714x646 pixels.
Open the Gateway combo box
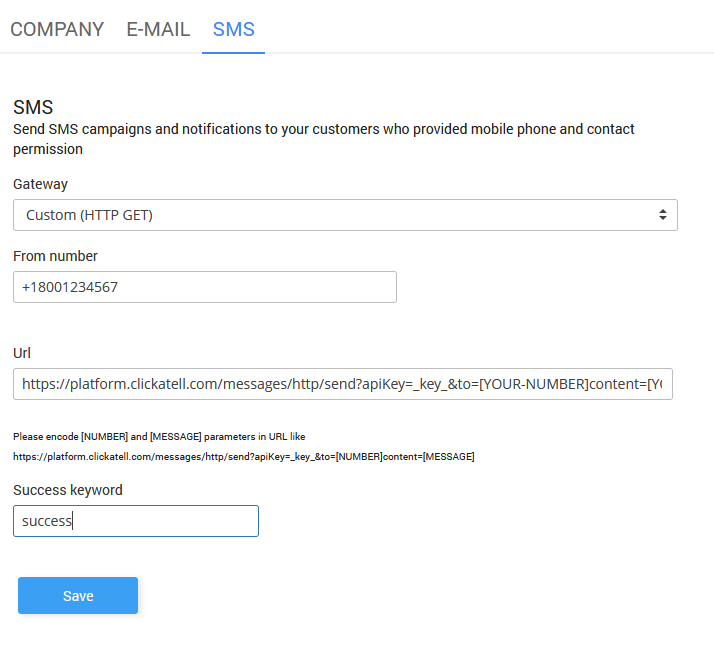pyautogui.click(x=345, y=215)
